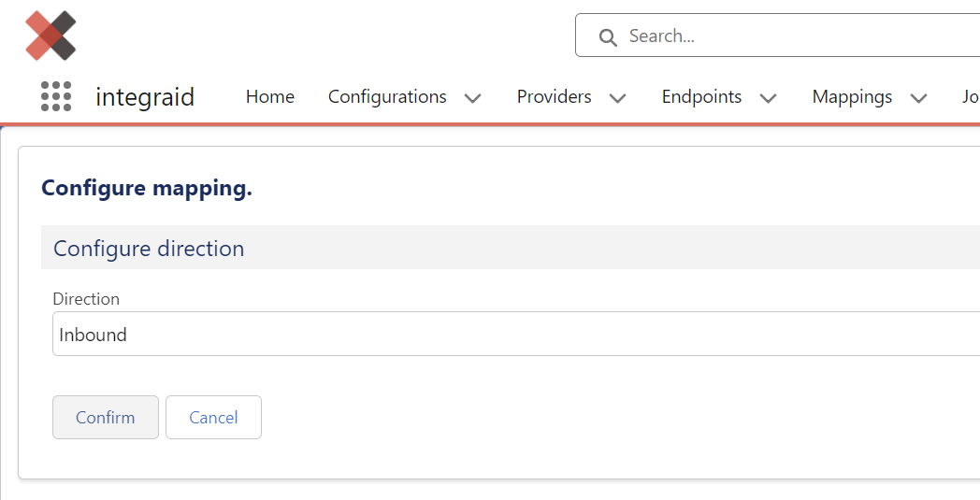Go to the Home tab
This screenshot has width=980, height=500.
[x=270, y=97]
